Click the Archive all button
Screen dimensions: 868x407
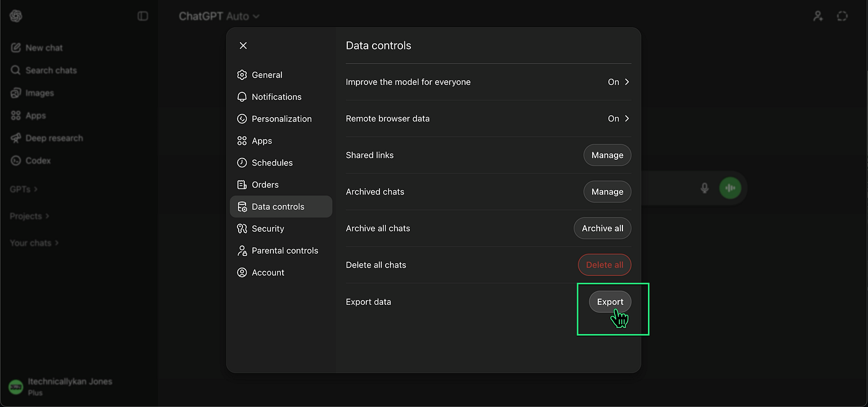pos(602,229)
